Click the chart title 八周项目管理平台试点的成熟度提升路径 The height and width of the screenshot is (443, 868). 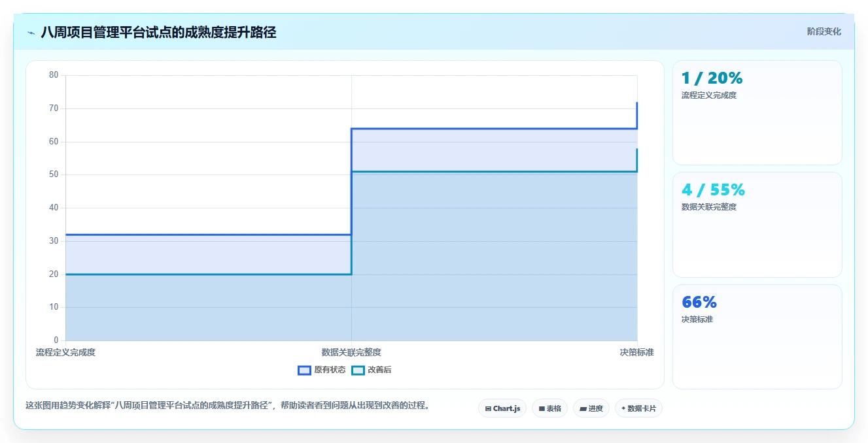point(158,32)
